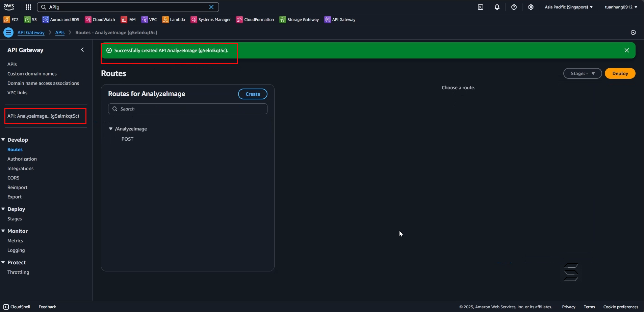Open Stages under Deploy
Screen dimensions: 644x312
(x=15, y=219)
